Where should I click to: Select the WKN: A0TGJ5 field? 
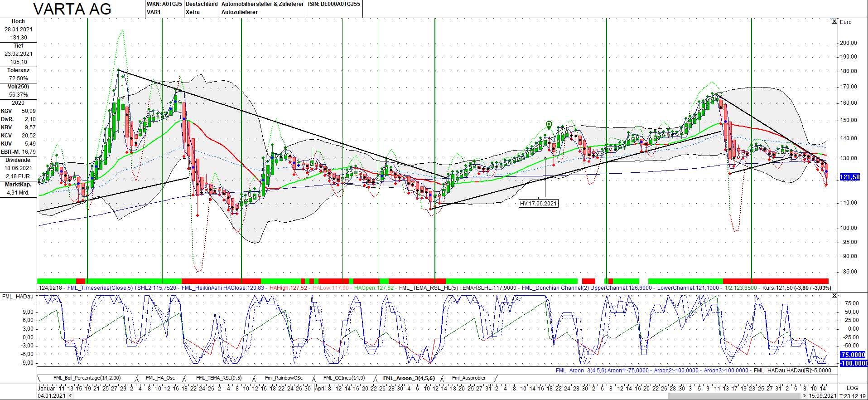(164, 4)
